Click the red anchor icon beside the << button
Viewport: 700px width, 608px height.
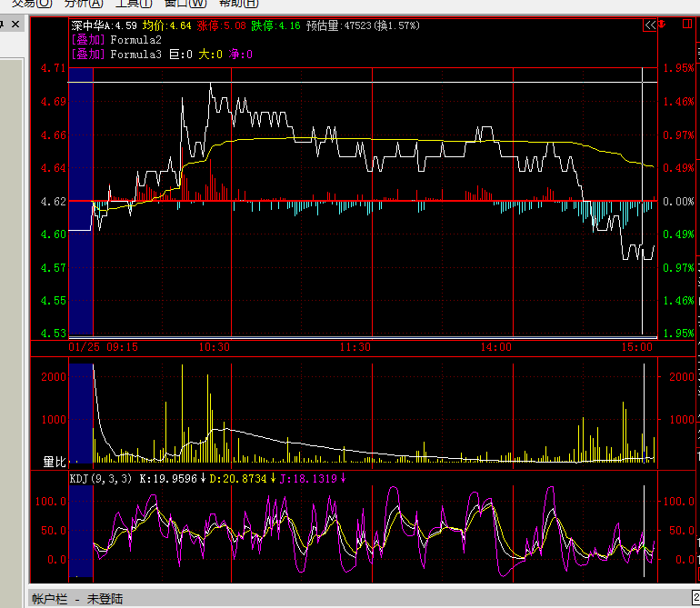point(662,25)
